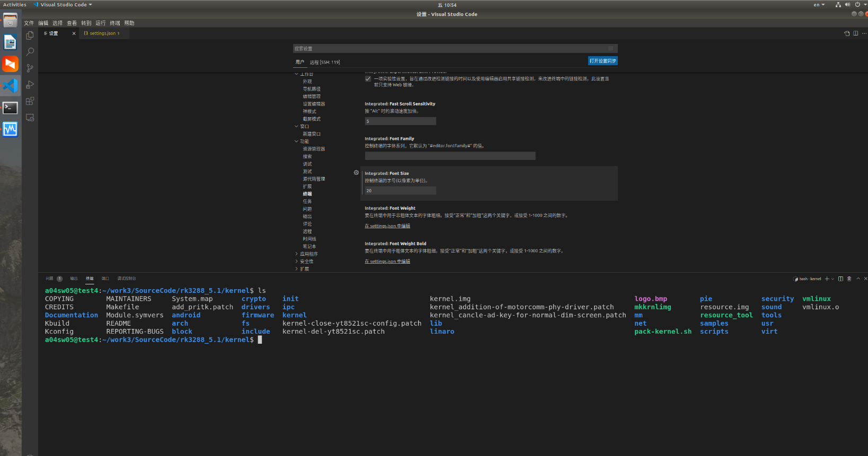Screen dimensions: 868x456
Task: Switch to 远程 [SSH: 119] settings tab
Action: 325,62
